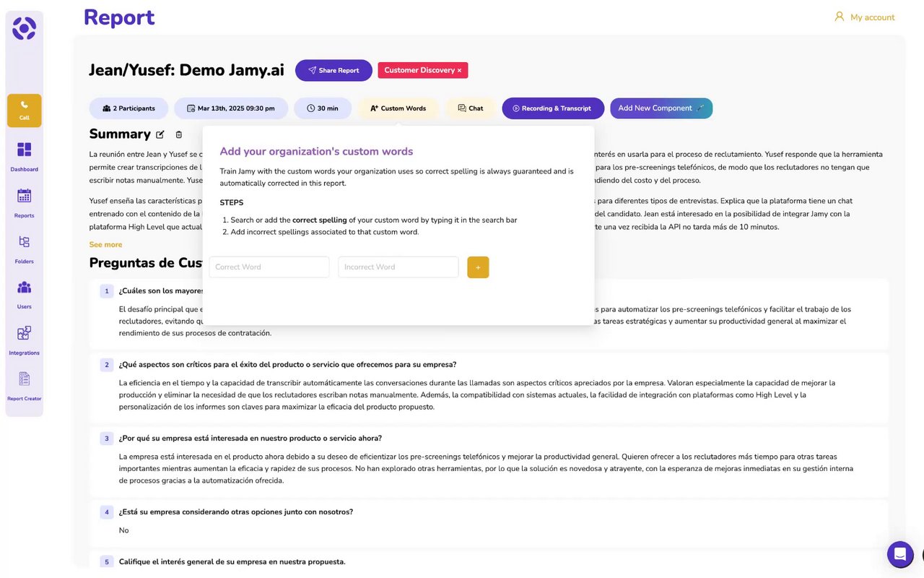Click the Summary heading

[120, 134]
